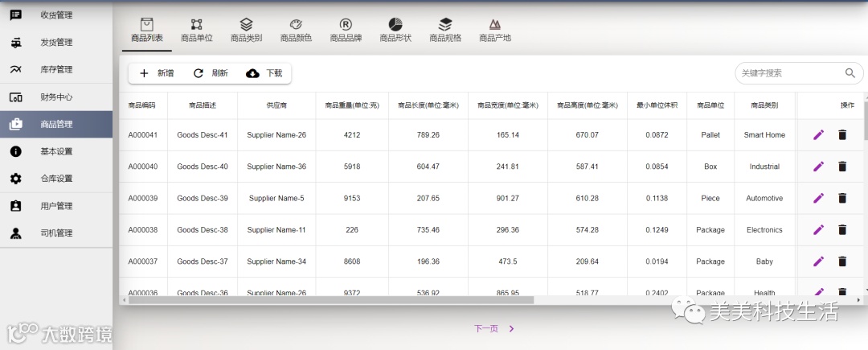Screen dimensions: 868x350
Task: Edit row A000039 with pencil icon
Action: [x=818, y=198]
